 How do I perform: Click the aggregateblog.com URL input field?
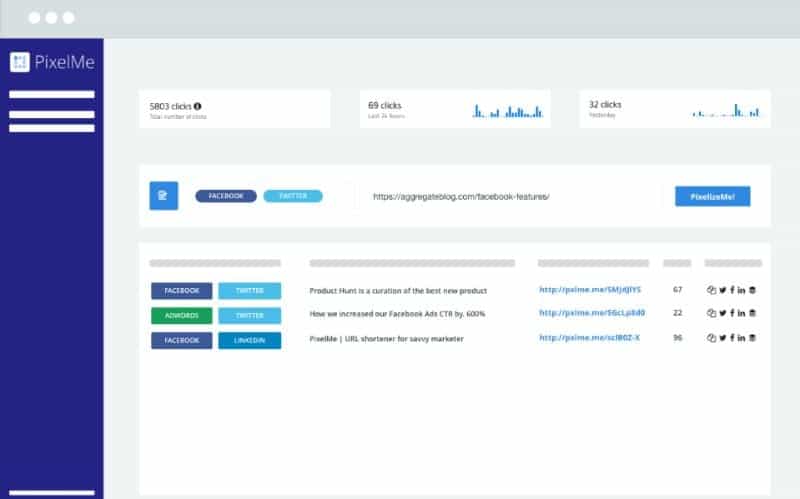click(510, 196)
